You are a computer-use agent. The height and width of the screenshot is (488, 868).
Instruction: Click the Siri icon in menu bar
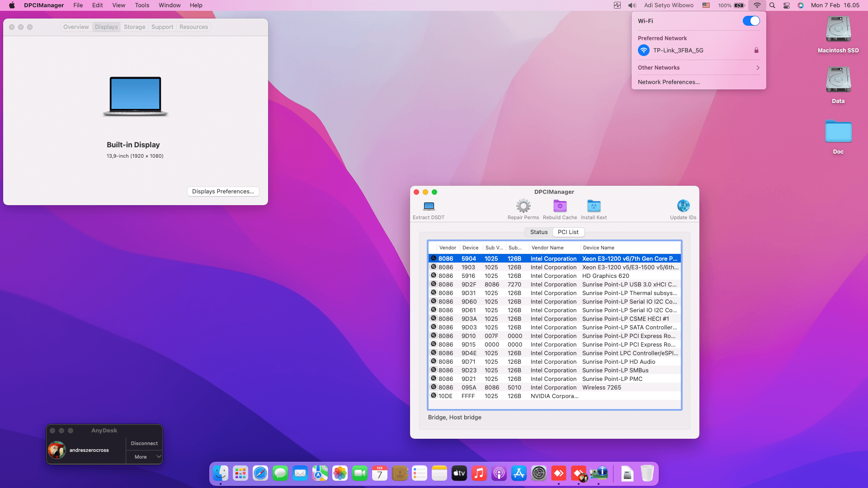801,5
